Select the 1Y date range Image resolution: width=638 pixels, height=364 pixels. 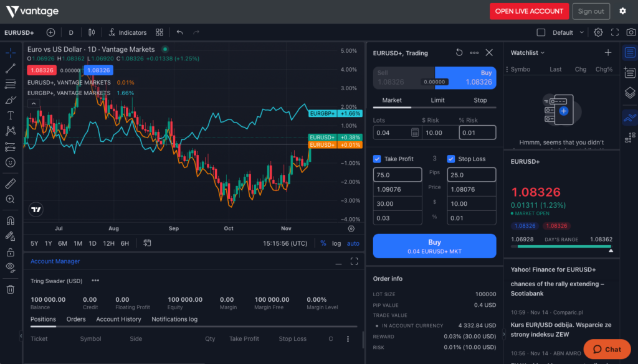click(x=49, y=243)
